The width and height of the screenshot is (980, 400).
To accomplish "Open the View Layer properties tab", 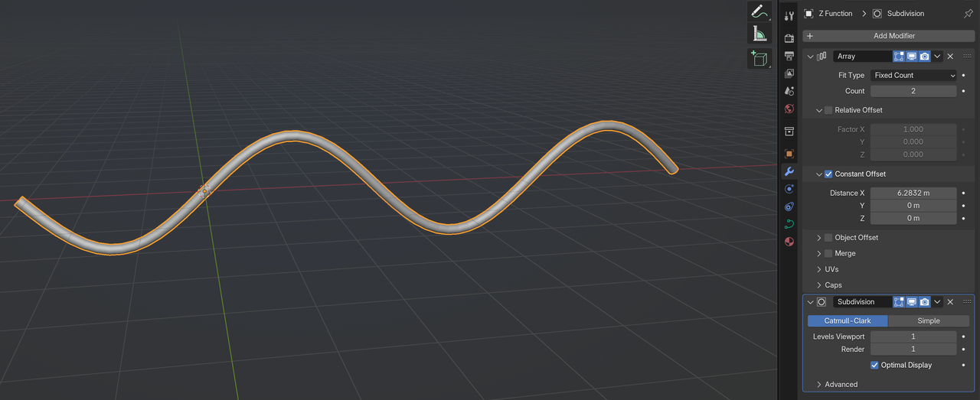I will click(x=789, y=73).
